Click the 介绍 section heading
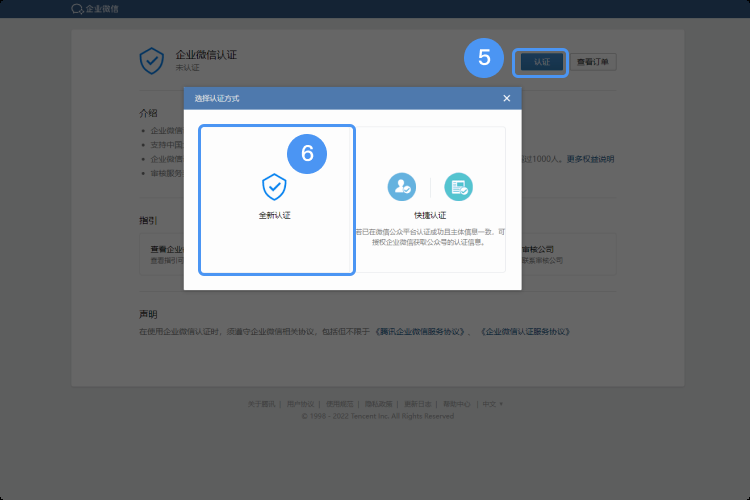 click(x=148, y=113)
